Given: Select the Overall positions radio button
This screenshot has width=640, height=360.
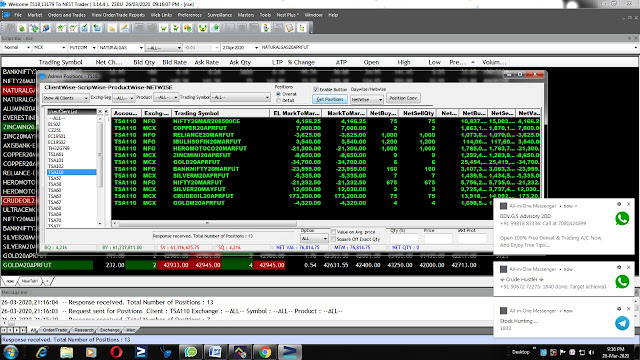Looking at the screenshot, I should (278, 94).
